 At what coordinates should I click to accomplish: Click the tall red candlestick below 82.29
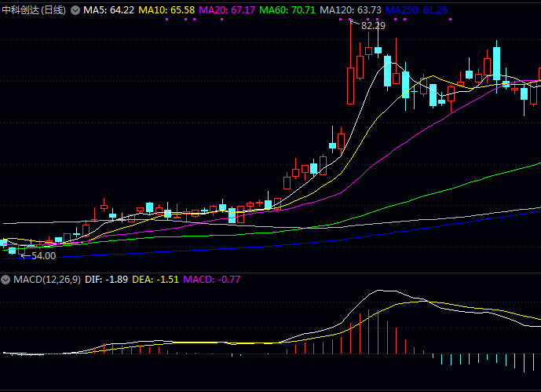click(x=350, y=85)
